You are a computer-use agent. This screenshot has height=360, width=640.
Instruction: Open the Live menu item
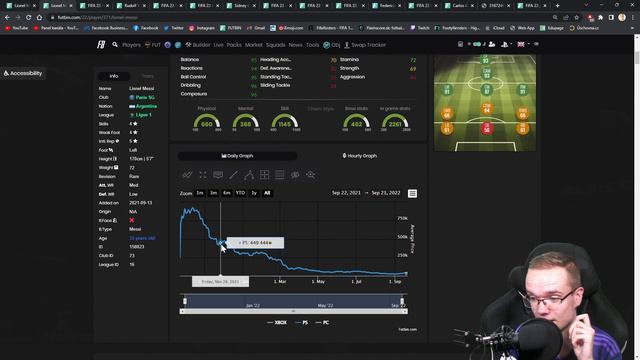pos(218,45)
